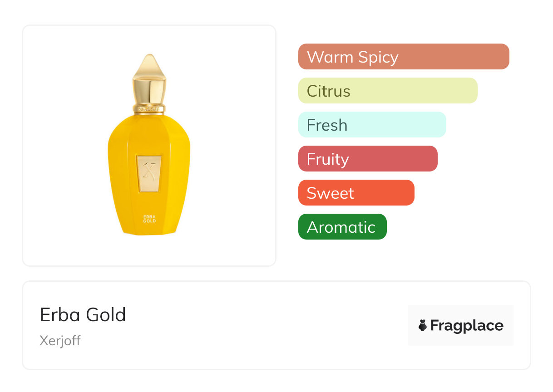Click the Fragplace wordmark text
Image resolution: width=553 pixels, height=392 pixels.
[467, 325]
